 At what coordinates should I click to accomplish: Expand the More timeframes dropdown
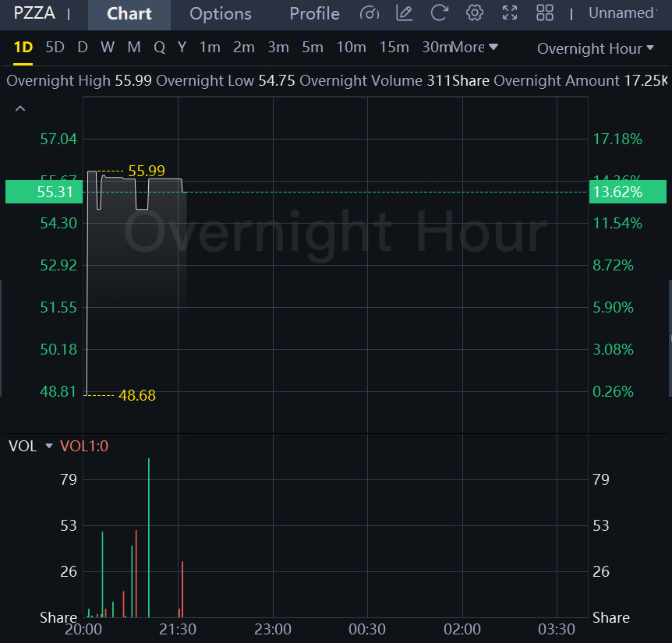point(475,48)
